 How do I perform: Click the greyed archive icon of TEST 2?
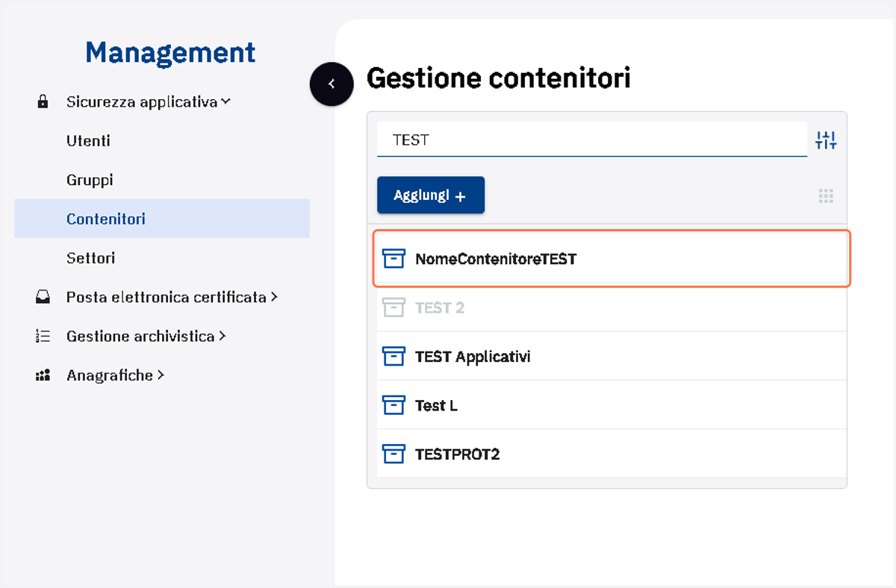coord(393,307)
